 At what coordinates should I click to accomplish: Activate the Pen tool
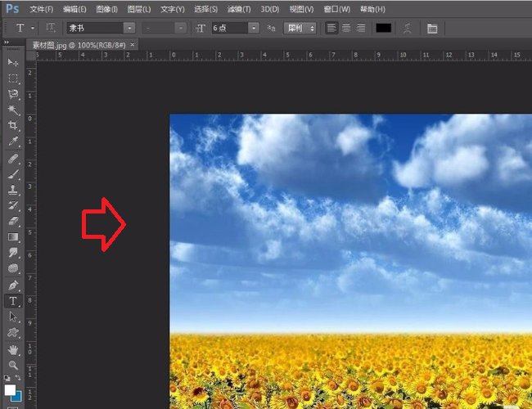13,285
